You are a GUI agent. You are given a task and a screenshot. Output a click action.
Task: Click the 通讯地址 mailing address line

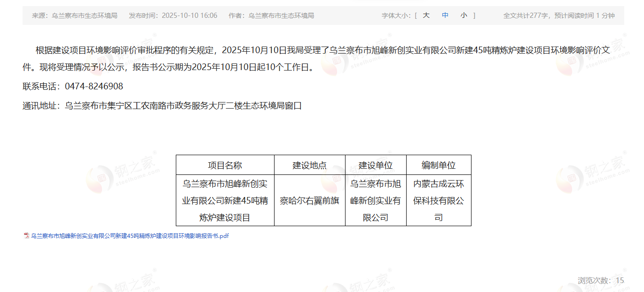tap(162, 106)
